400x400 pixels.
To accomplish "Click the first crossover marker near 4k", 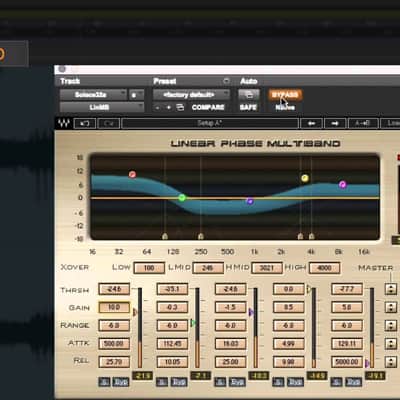I will point(300,236).
